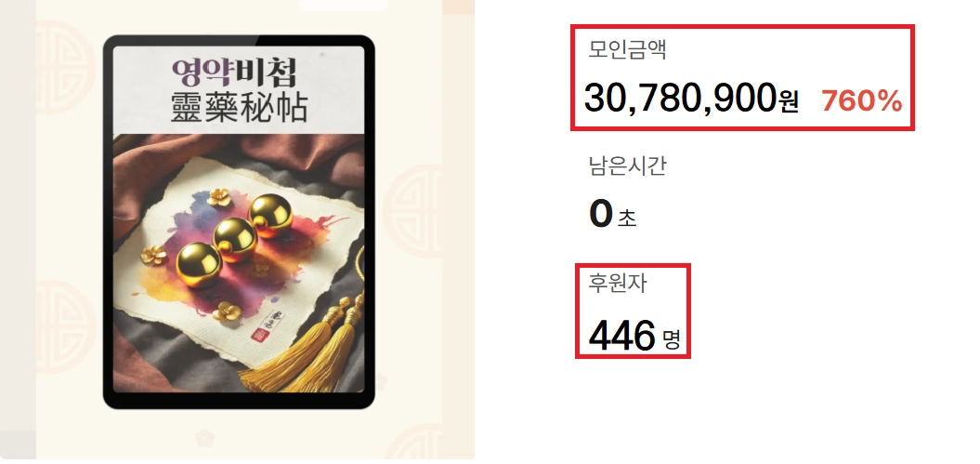The width and height of the screenshot is (980, 464).
Task: Click the topmost golden sphere
Action: pyautogui.click(x=270, y=215)
